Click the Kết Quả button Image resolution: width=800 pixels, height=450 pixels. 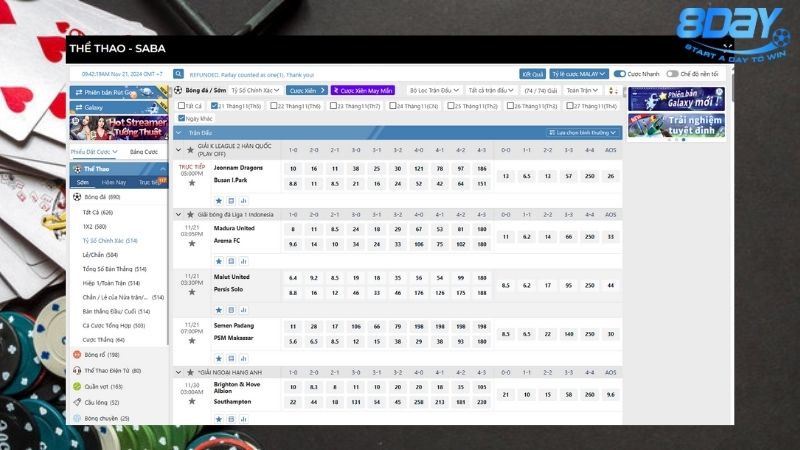coord(532,74)
